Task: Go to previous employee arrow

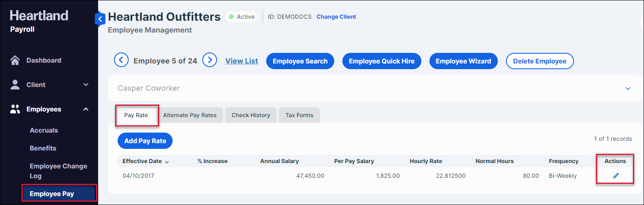Action: tap(121, 60)
